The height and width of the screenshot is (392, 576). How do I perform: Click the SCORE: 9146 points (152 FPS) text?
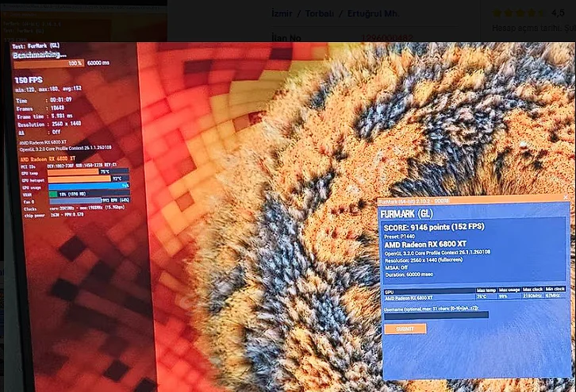click(434, 228)
